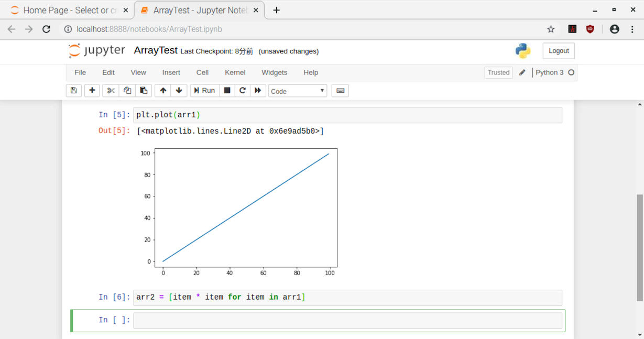Move selected cell up with arrow icon
The image size is (644, 339).
pyautogui.click(x=163, y=91)
